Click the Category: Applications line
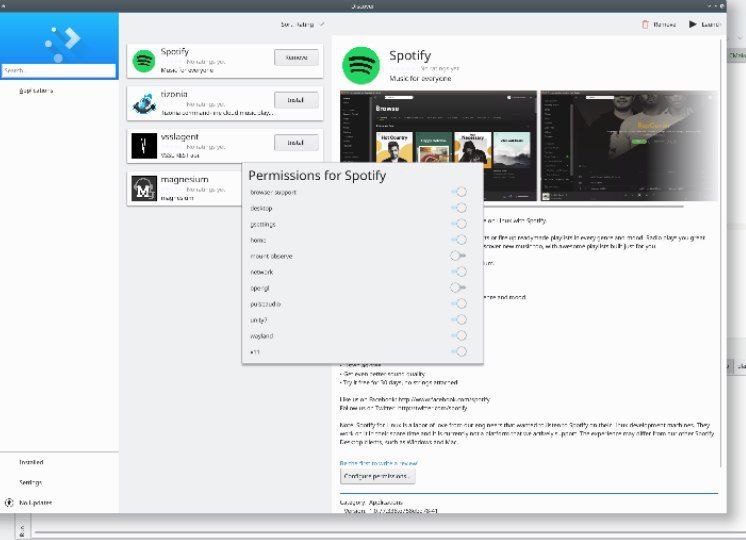The image size is (746, 540). pyautogui.click(x=371, y=502)
